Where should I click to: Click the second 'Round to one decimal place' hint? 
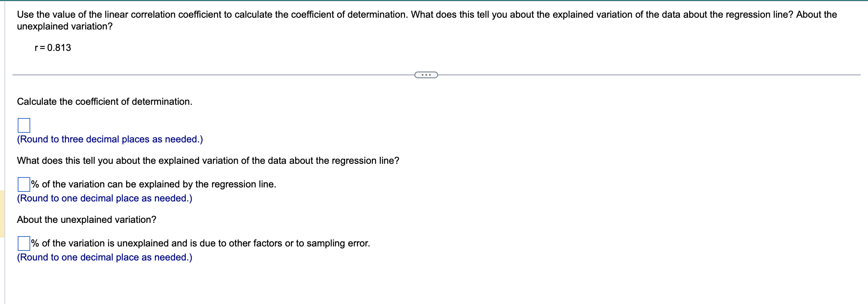click(x=104, y=257)
